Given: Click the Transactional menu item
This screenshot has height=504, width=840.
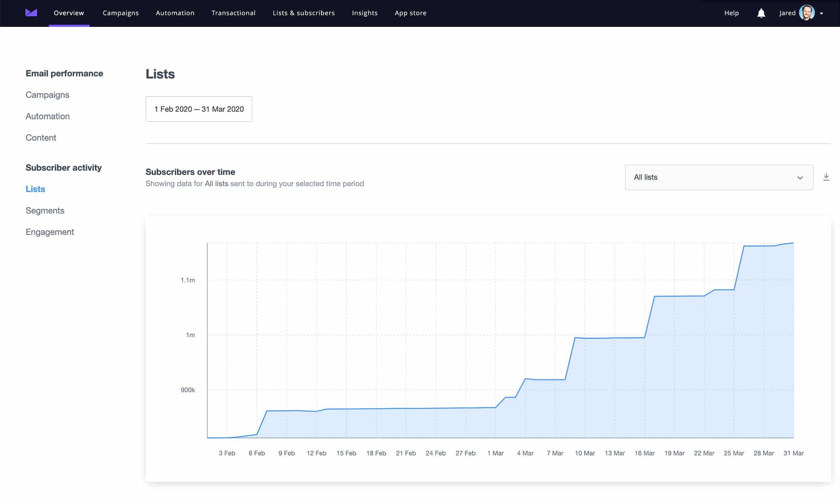Looking at the screenshot, I should click(x=233, y=13).
